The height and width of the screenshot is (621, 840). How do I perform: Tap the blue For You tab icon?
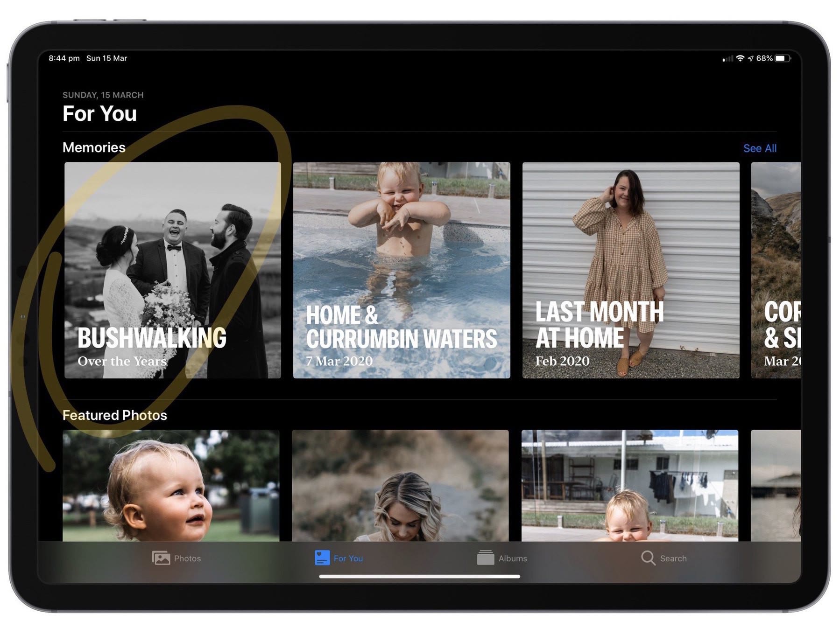click(x=322, y=558)
